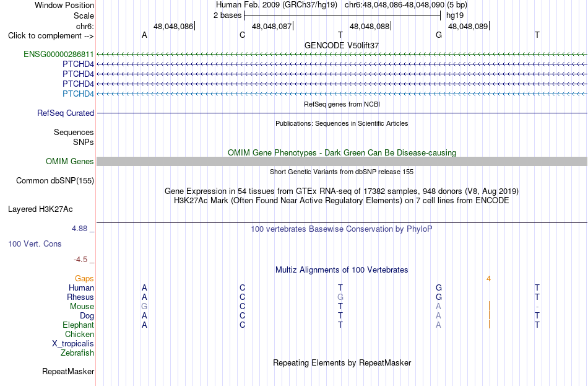Image resolution: width=588 pixels, height=386 pixels.
Task: Click the 'RefSeq genes from NCBI' title
Action: click(342, 104)
